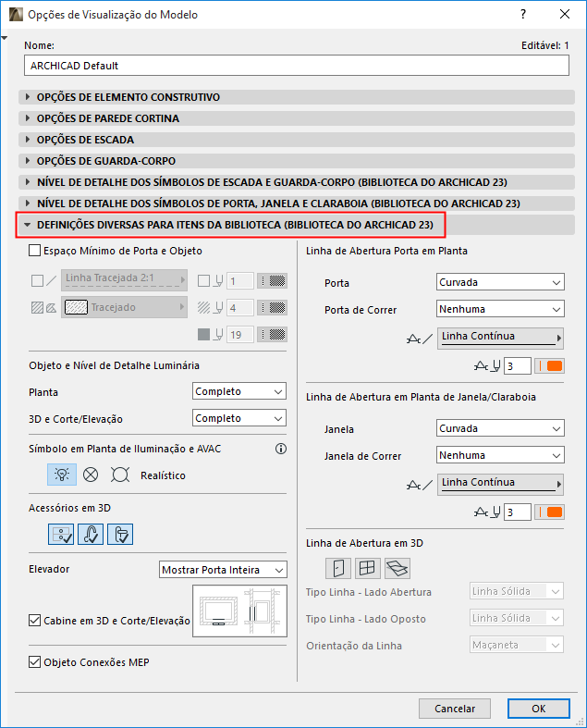Toggle window opening line in 3D icon
Image resolution: width=587 pixels, height=728 pixels.
[x=368, y=568]
